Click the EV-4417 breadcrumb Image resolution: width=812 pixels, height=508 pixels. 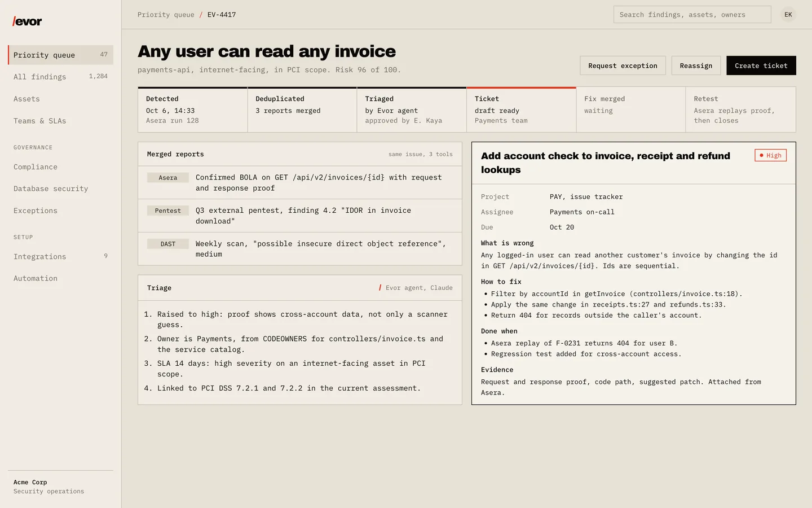(222, 15)
